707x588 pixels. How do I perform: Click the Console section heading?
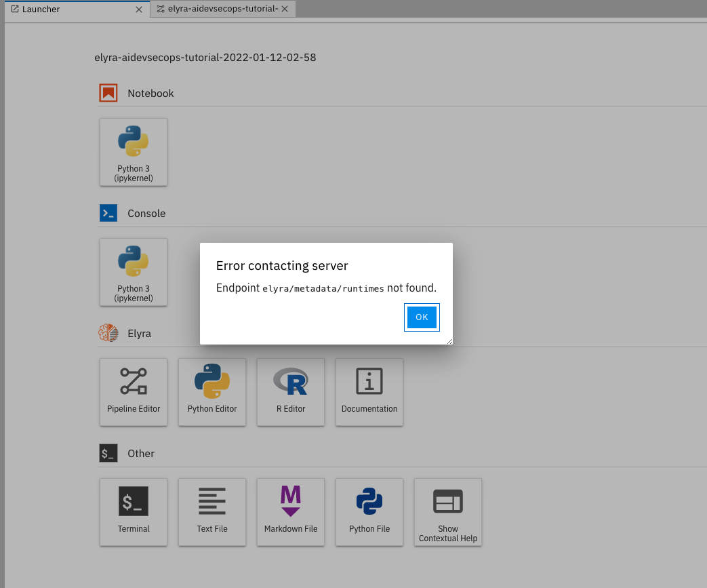click(146, 214)
